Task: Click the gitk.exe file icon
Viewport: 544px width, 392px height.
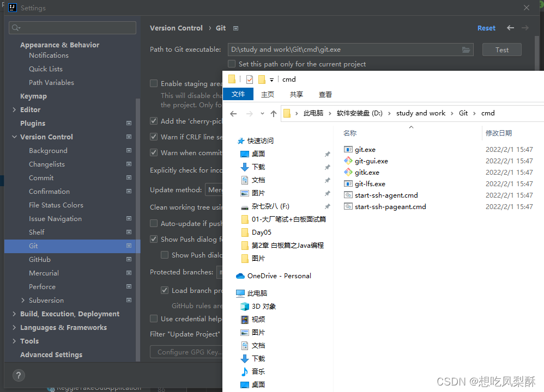Action: [x=348, y=172]
